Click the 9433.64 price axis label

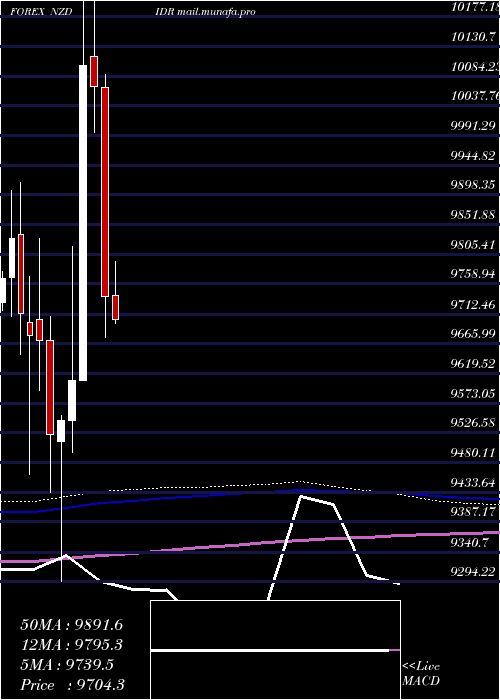click(x=473, y=483)
